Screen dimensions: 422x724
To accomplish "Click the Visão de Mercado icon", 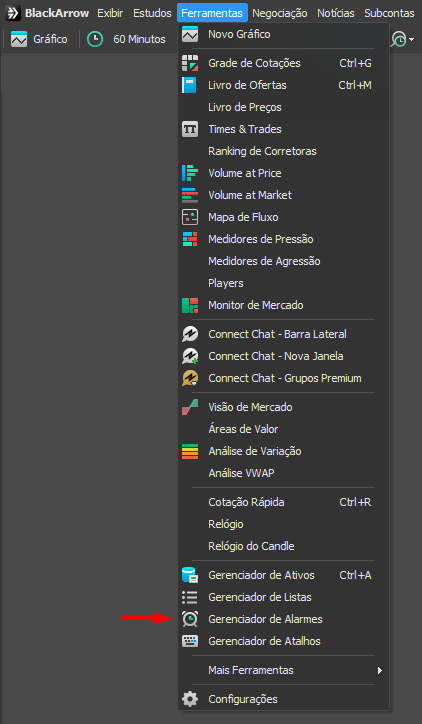I will pyautogui.click(x=190, y=407).
